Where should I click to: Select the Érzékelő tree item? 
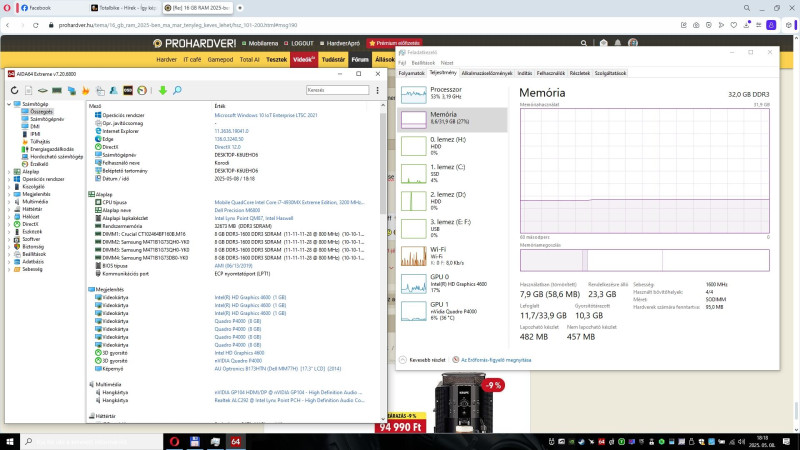(x=39, y=164)
